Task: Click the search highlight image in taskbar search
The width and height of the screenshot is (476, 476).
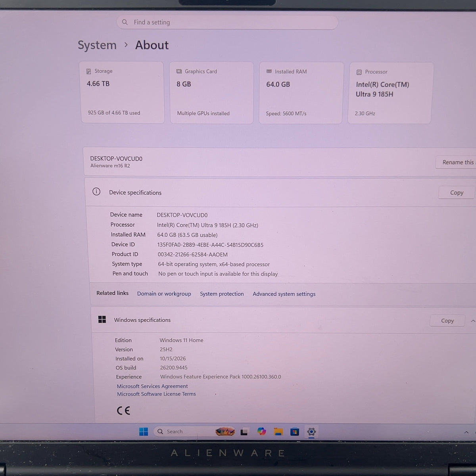Action: pyautogui.click(x=225, y=432)
